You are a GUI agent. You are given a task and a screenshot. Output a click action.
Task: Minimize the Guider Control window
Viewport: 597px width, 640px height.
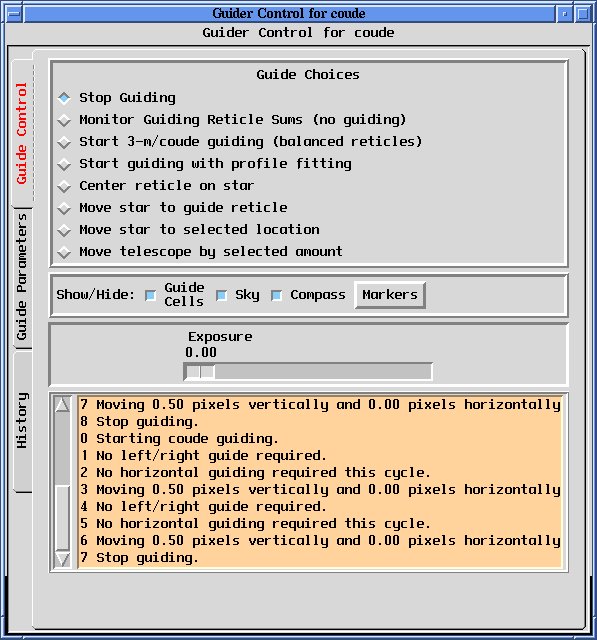565,14
